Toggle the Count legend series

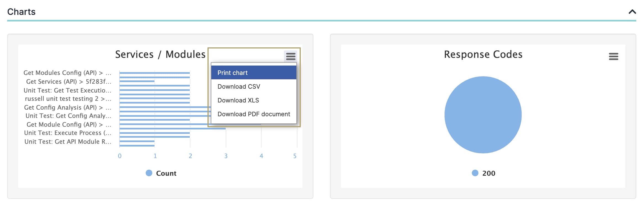[161, 173]
